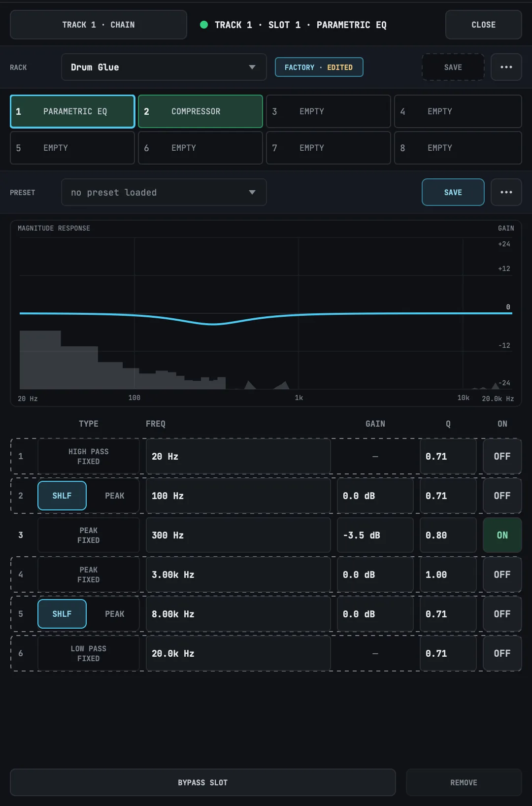532x806 pixels.
Task: Click the Factory Edited badge
Action: click(319, 67)
